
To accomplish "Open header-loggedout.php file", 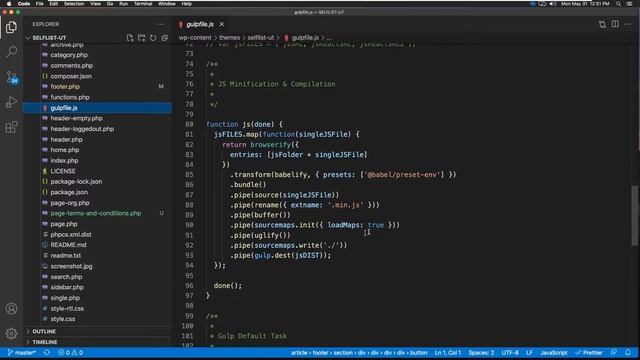I will [82, 129].
